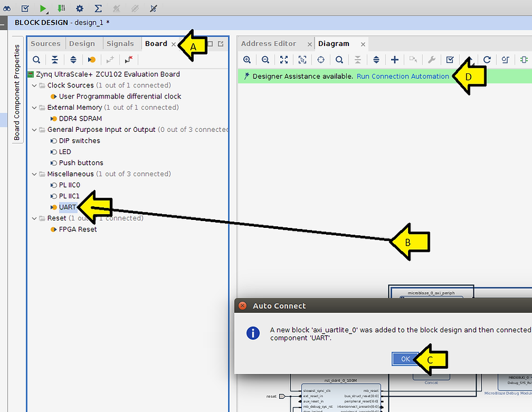Collapse the Clock Sources group
The width and height of the screenshot is (532, 412).
point(34,85)
